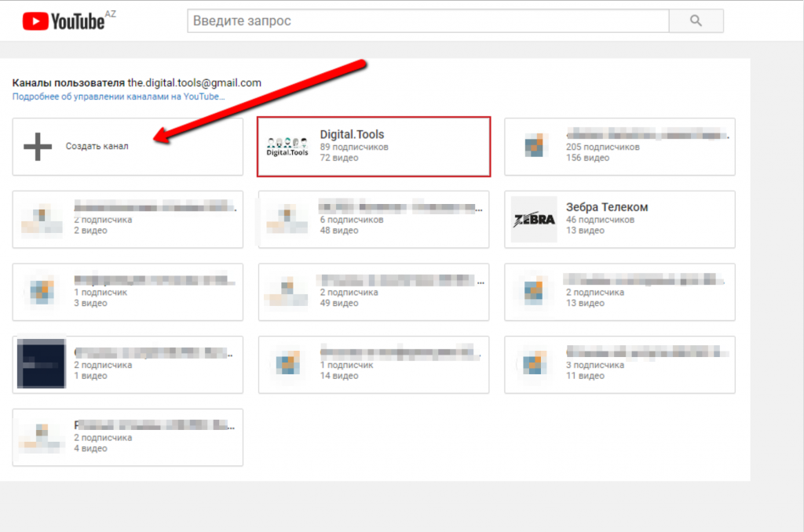Click the '49 видео' count
The image size is (804, 532).
pyautogui.click(x=339, y=304)
